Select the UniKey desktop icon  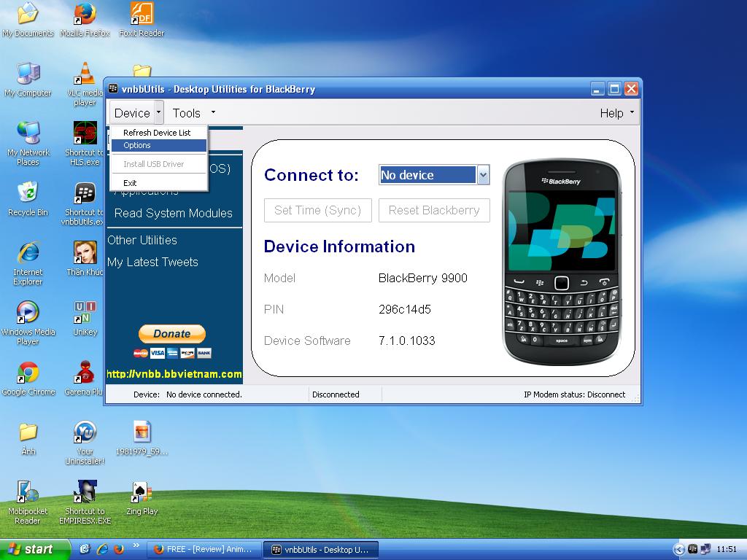click(85, 318)
